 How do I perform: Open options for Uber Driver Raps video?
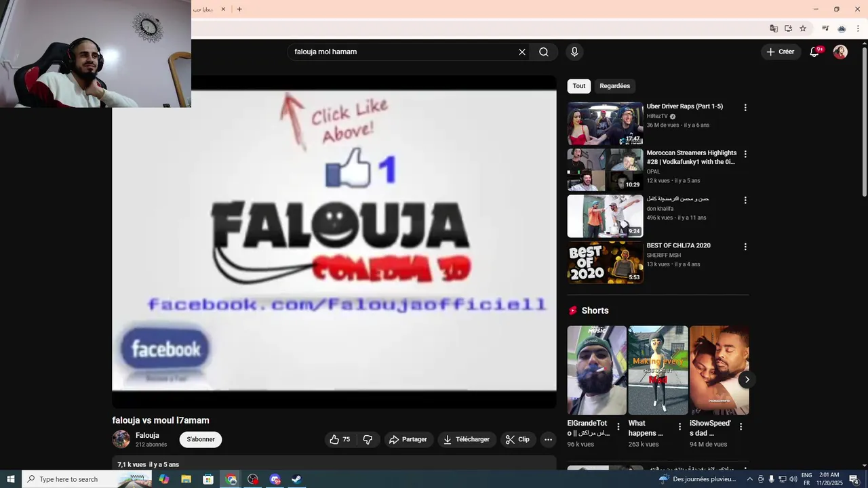click(x=745, y=108)
